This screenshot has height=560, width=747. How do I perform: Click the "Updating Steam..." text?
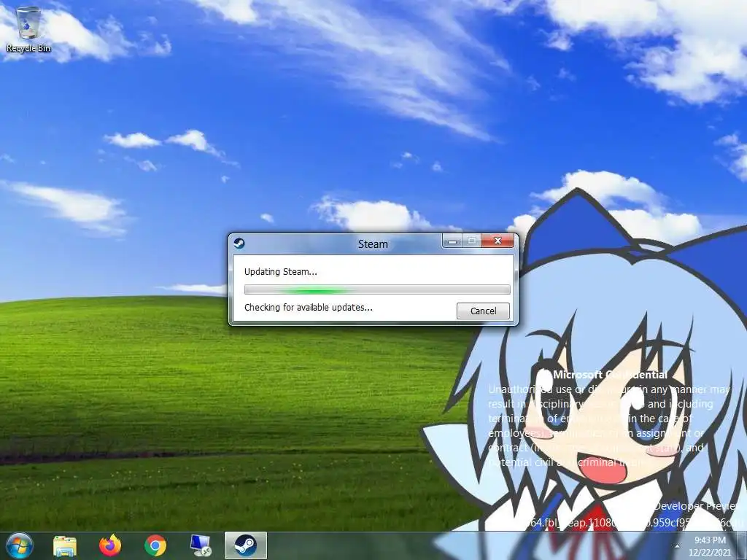pos(281,272)
